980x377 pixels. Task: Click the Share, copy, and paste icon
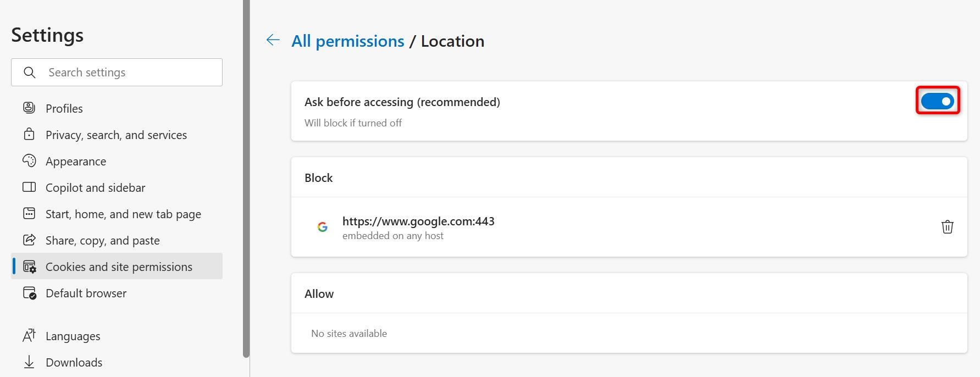29,240
